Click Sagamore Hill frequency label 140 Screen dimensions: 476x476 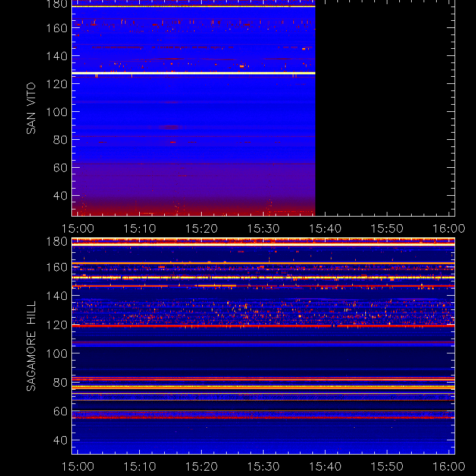click(x=57, y=296)
